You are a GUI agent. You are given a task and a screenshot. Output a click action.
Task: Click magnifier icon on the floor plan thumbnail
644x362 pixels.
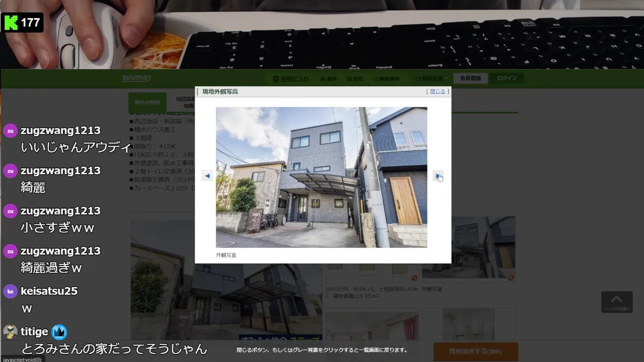(x=414, y=278)
